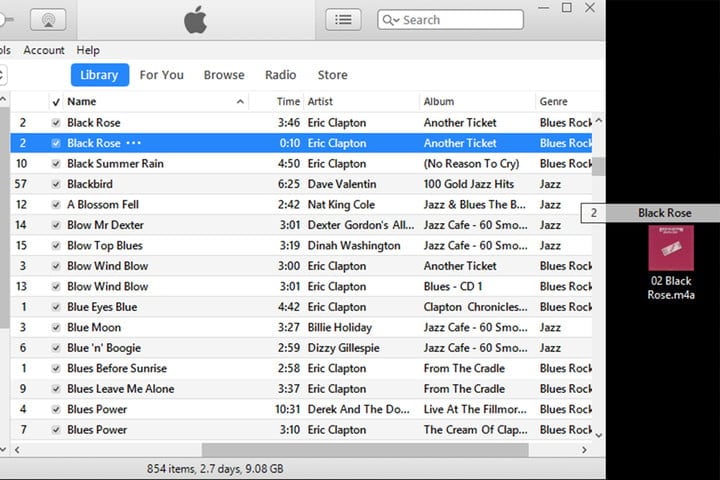Click the Black Rose drag tooltip label
Viewport: 720px width, 480px height.
[664, 213]
